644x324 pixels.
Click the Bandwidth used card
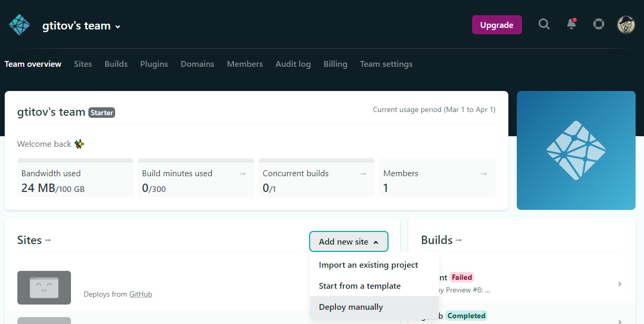[x=75, y=178]
